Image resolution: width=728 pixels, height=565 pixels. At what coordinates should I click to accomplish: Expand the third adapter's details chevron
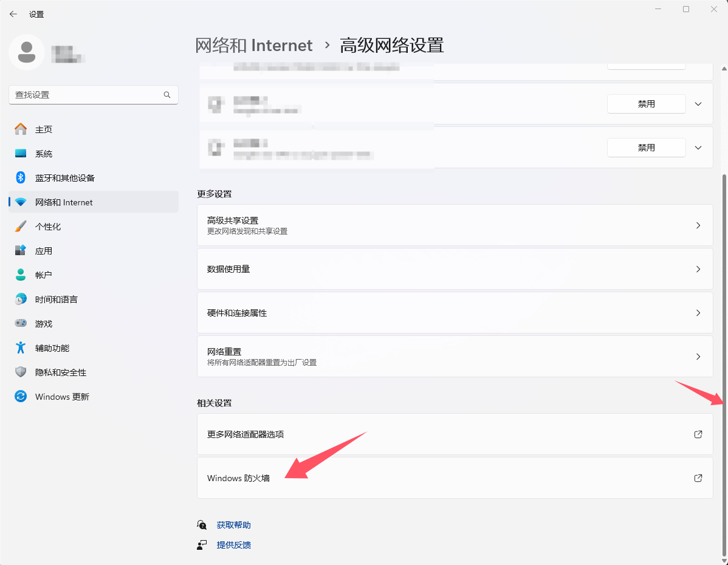pos(698,147)
